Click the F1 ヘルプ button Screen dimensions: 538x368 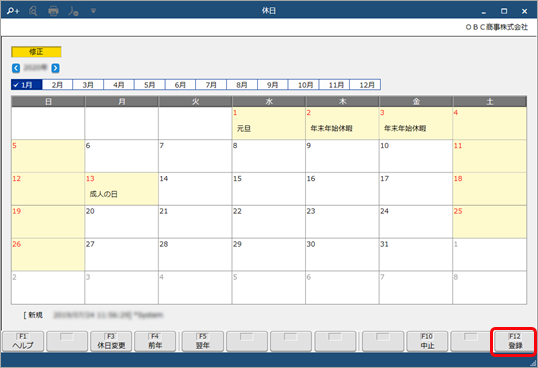coord(23,341)
